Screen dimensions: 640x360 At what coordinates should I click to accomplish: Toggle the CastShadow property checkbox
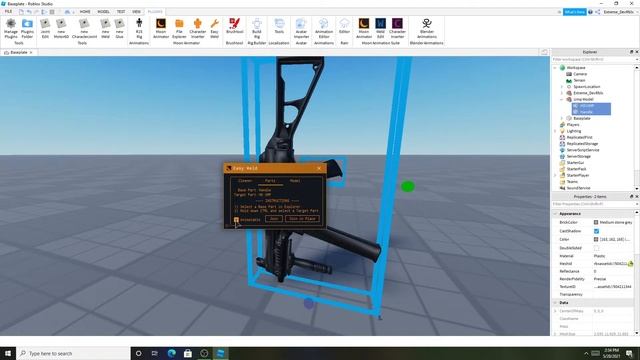tap(596, 231)
